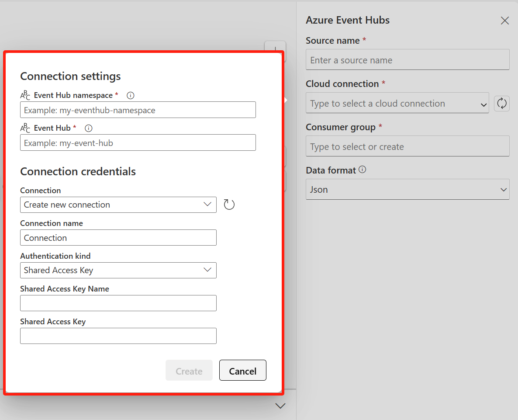Click the Event Hub namespace info icon

pyautogui.click(x=131, y=96)
